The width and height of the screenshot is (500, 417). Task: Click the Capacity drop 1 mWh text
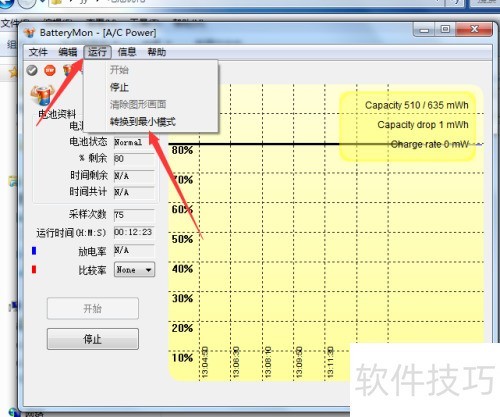pos(423,125)
